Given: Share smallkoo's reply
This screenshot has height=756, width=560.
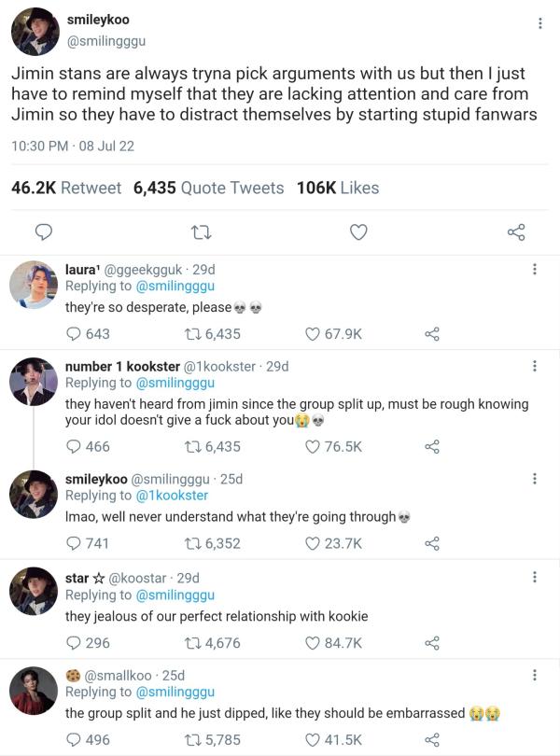Looking at the screenshot, I should pyautogui.click(x=431, y=740).
